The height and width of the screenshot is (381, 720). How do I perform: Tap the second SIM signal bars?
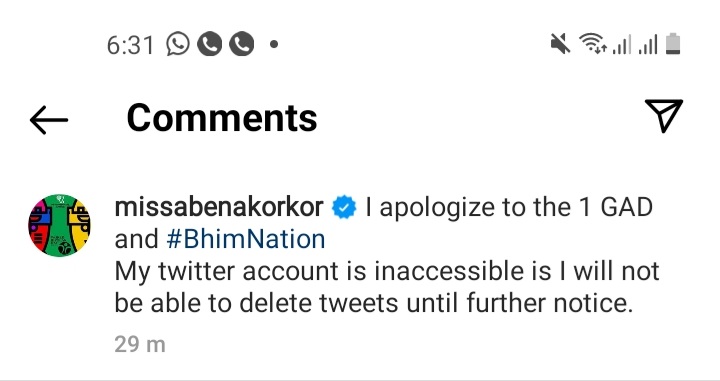[x=648, y=45]
